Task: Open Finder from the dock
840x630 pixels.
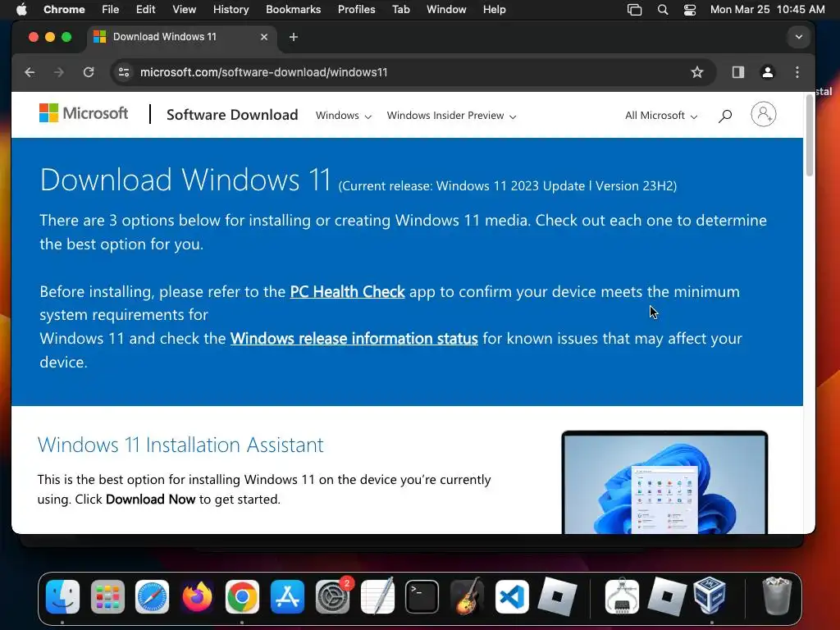Action: pos(62,596)
